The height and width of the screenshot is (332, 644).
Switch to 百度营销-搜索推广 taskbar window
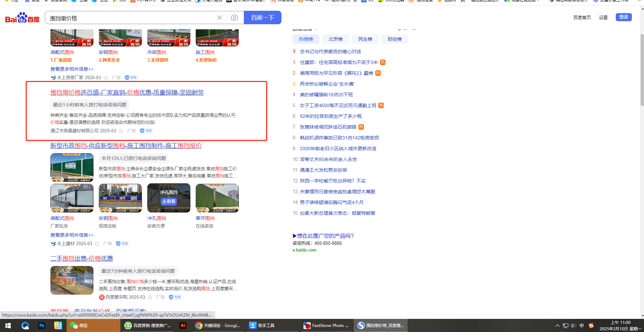148,326
